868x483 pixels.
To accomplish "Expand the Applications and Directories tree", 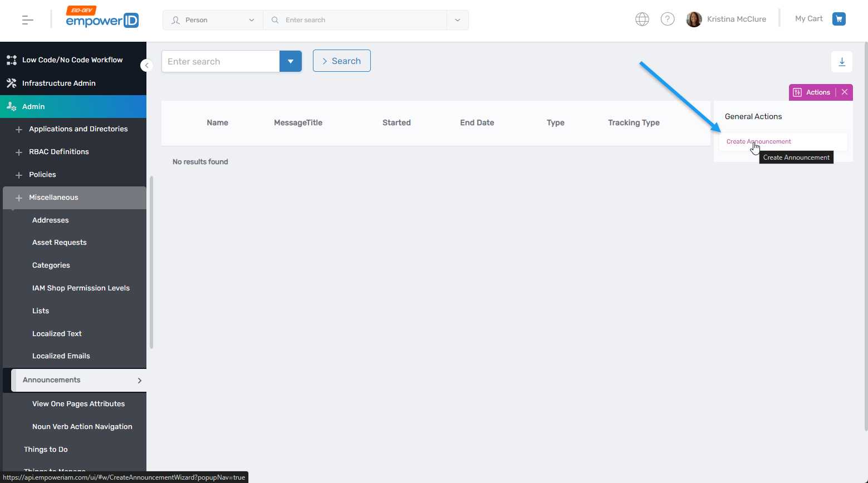I will 18,129.
